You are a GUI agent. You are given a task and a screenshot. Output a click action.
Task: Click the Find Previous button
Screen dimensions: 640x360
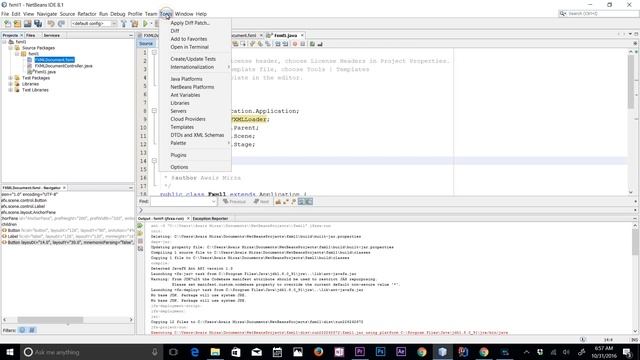[234, 202]
